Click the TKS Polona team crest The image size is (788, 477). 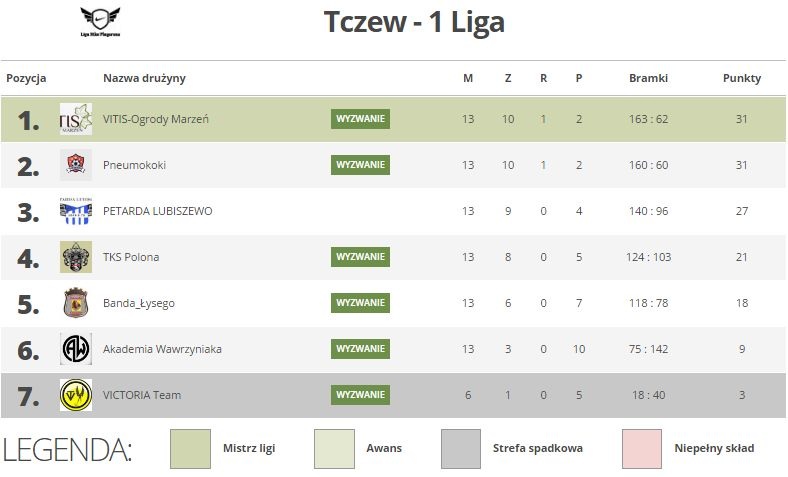pyautogui.click(x=76, y=257)
